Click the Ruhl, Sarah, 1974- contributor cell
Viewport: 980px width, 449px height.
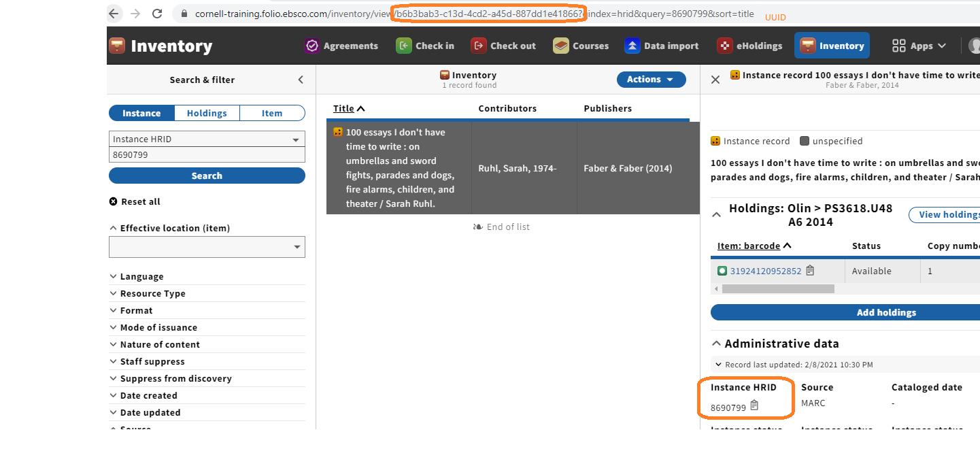[517, 168]
